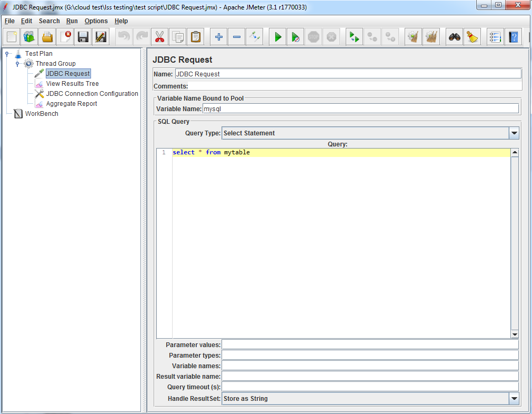Select View Results Tree item

pyautogui.click(x=72, y=84)
